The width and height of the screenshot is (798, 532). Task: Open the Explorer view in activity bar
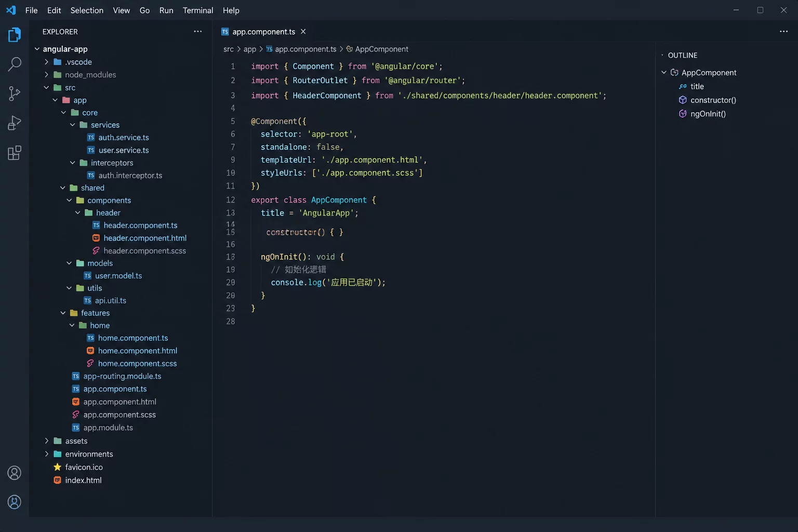(15, 35)
